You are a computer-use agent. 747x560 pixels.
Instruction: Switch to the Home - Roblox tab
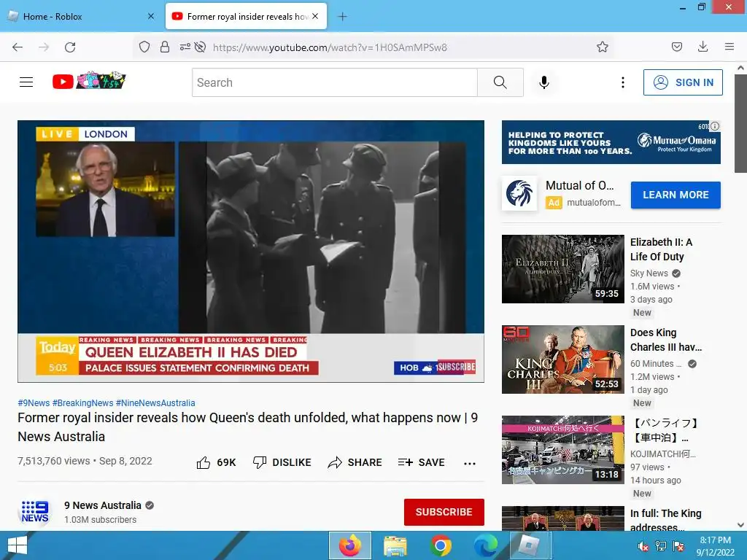pyautogui.click(x=82, y=17)
